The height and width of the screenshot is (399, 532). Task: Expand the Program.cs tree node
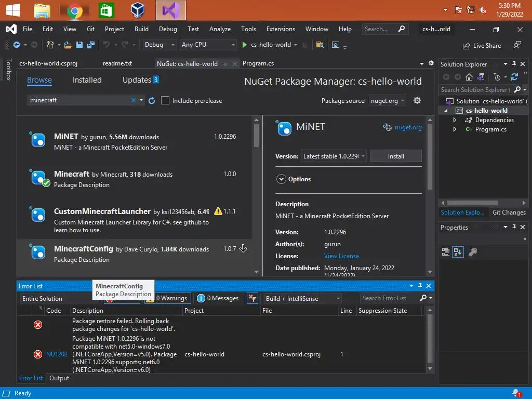click(x=455, y=129)
